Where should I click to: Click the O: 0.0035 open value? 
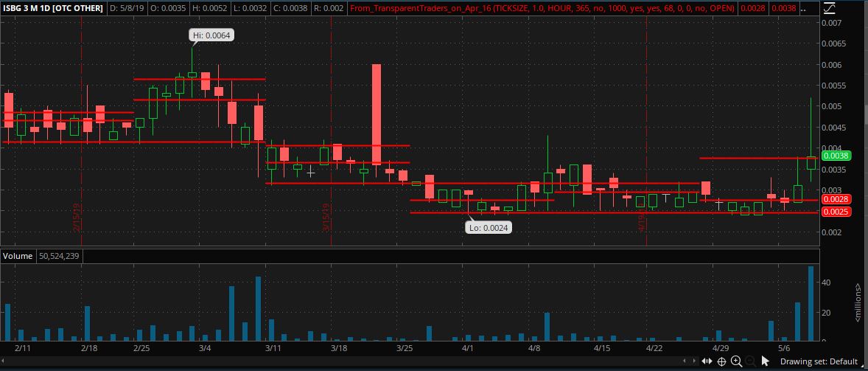click(x=167, y=8)
